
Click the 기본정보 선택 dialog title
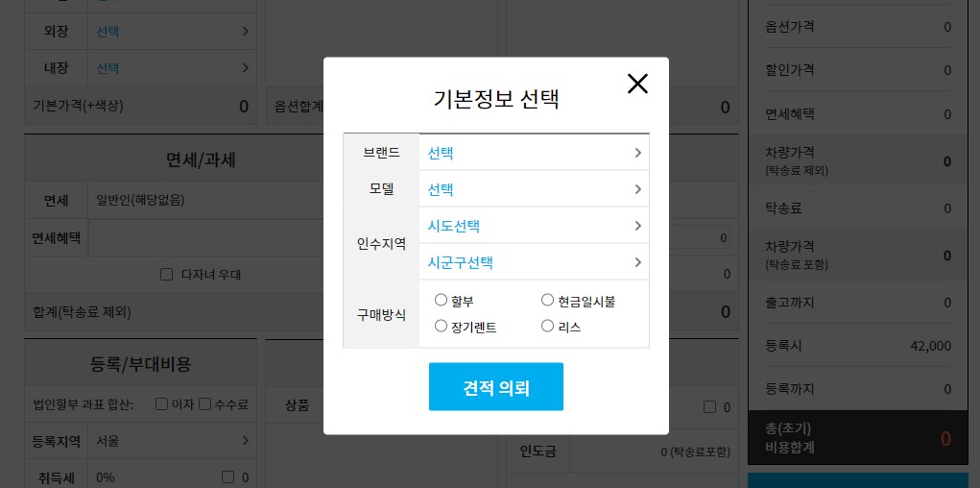[495, 100]
